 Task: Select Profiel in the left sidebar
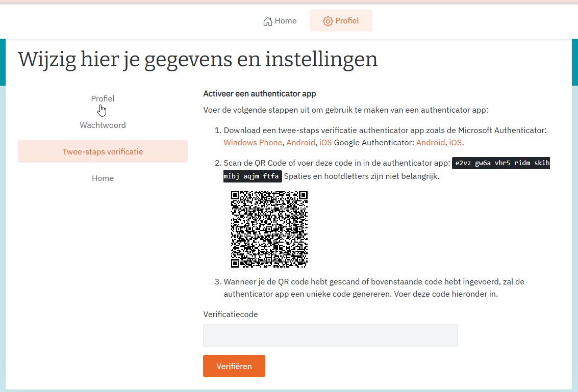pyautogui.click(x=103, y=99)
